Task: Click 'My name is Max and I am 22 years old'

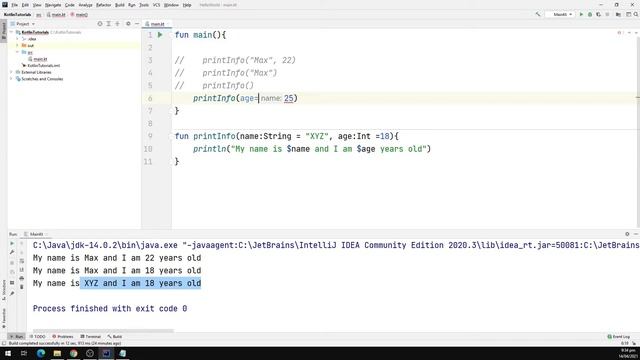Action: 117,258
